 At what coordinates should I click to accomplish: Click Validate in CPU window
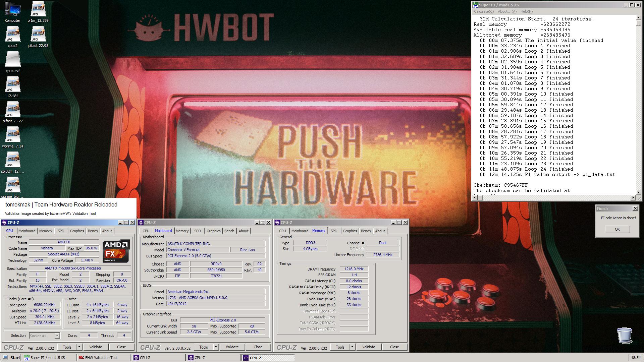[x=96, y=347]
